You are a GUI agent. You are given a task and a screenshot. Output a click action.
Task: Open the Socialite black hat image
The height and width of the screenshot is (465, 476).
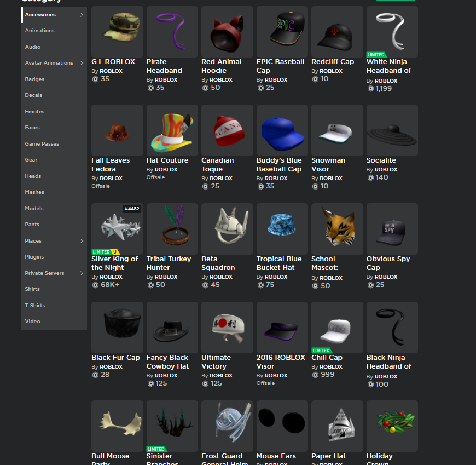392,130
